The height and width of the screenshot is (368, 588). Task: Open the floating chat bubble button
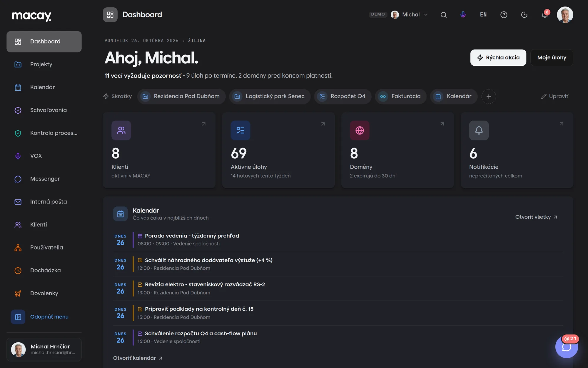[567, 347]
